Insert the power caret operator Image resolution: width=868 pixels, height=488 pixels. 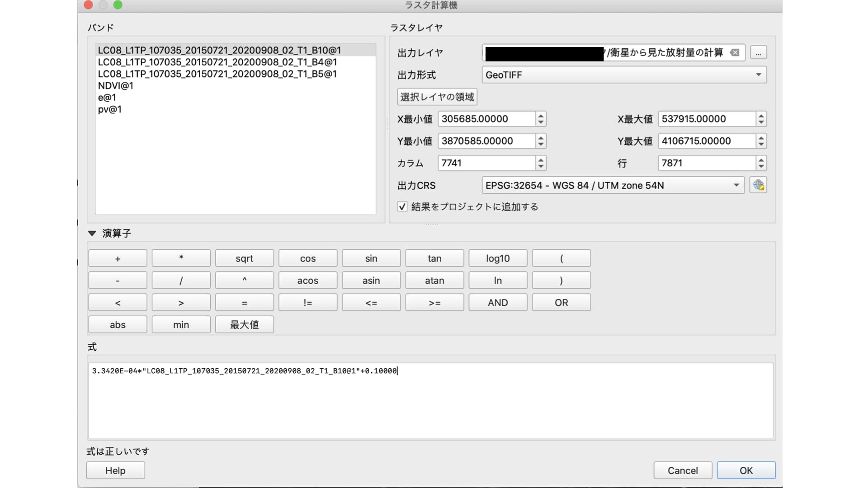[x=245, y=281]
